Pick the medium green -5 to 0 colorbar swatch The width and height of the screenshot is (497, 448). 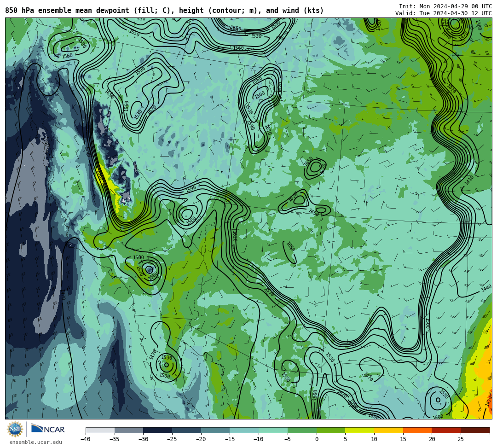point(302,430)
